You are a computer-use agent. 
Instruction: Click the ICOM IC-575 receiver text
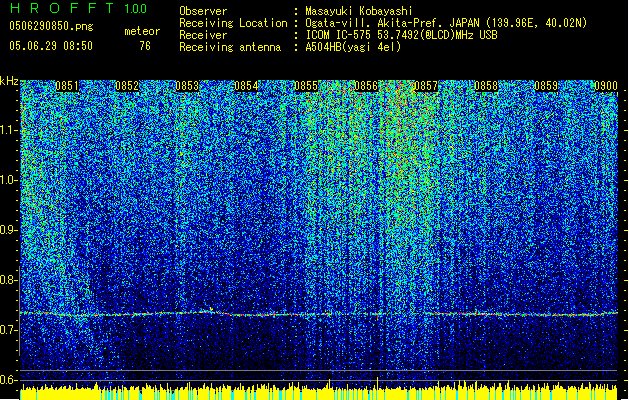point(401,35)
